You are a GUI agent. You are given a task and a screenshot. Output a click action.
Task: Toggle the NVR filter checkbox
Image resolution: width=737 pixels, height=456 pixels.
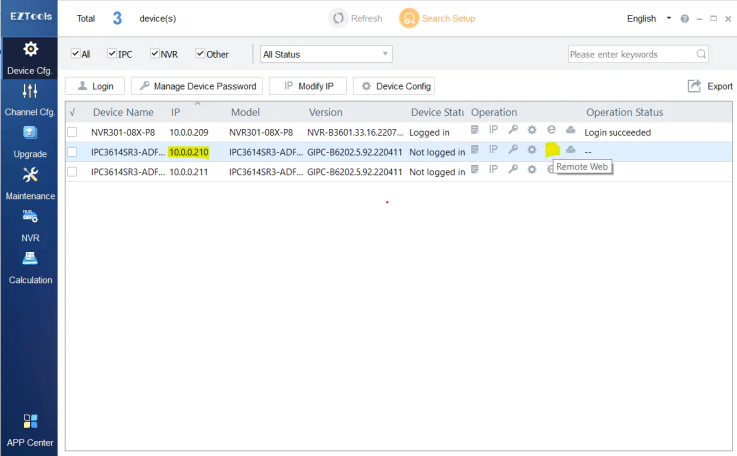(x=155, y=54)
